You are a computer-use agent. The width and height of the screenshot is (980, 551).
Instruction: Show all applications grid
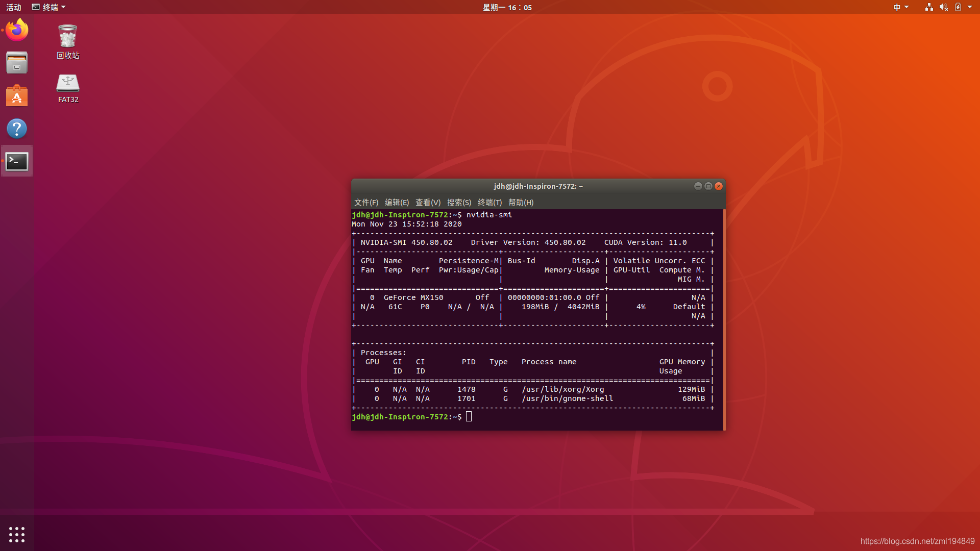point(16,535)
